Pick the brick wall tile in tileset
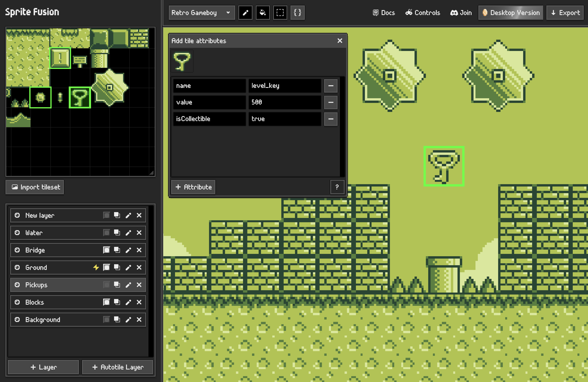Viewport: 588px width, 382px height. pyautogui.click(x=139, y=38)
